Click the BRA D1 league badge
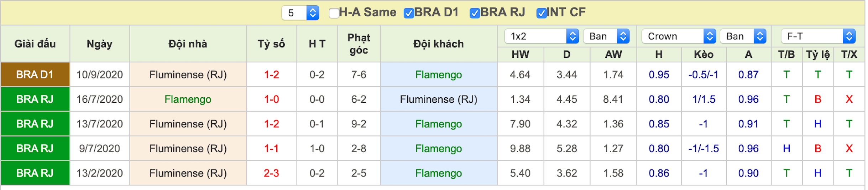The width and height of the screenshot is (868, 190). pos(35,75)
